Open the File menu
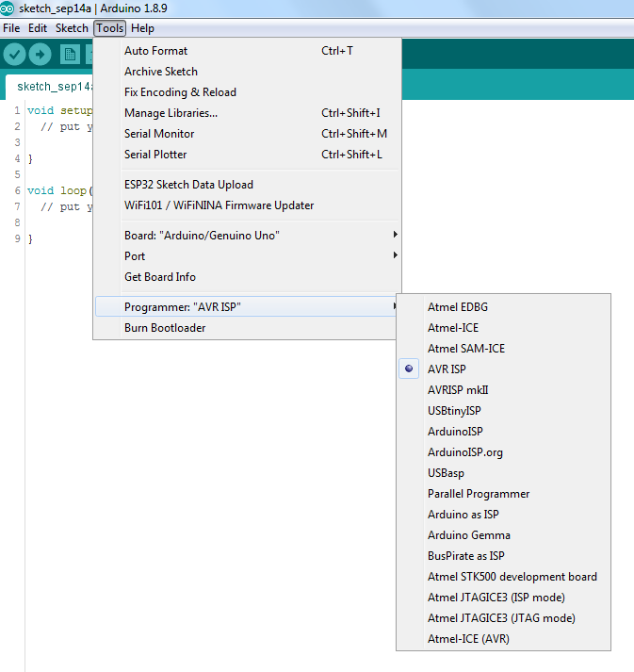This screenshot has height=672, width=634. tap(11, 28)
